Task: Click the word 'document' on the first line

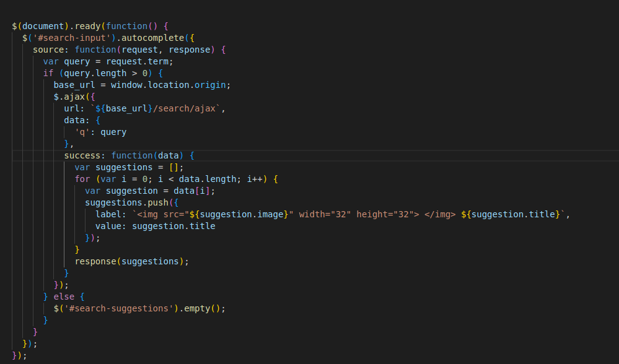Action: click(43, 27)
